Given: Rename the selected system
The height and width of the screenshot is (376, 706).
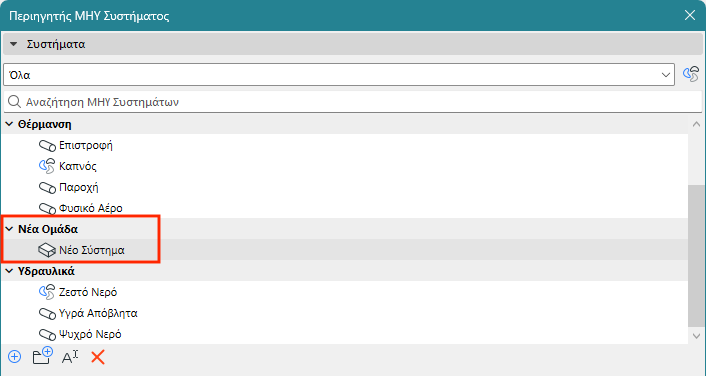Looking at the screenshot, I should point(70,358).
